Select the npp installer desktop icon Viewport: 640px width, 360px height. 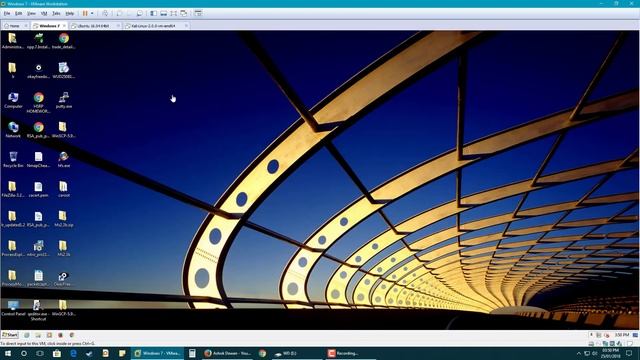click(x=38, y=41)
